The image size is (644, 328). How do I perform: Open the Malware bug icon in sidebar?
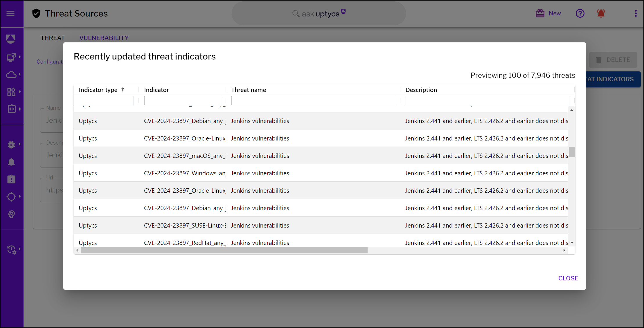(x=11, y=144)
